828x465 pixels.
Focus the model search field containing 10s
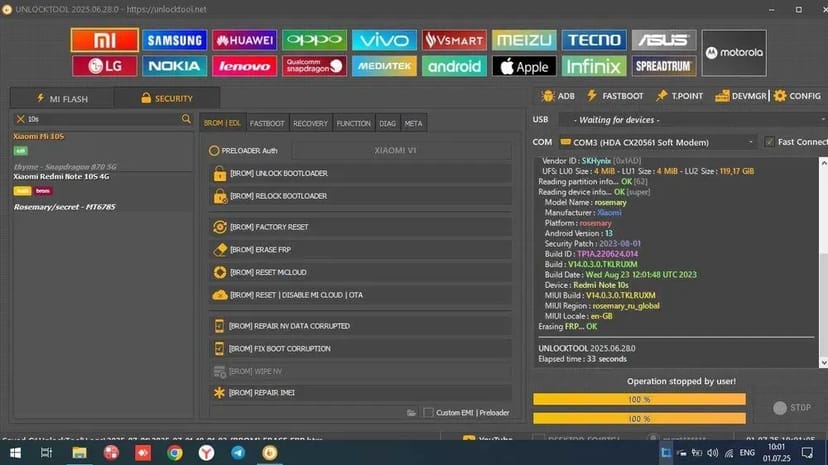point(103,119)
